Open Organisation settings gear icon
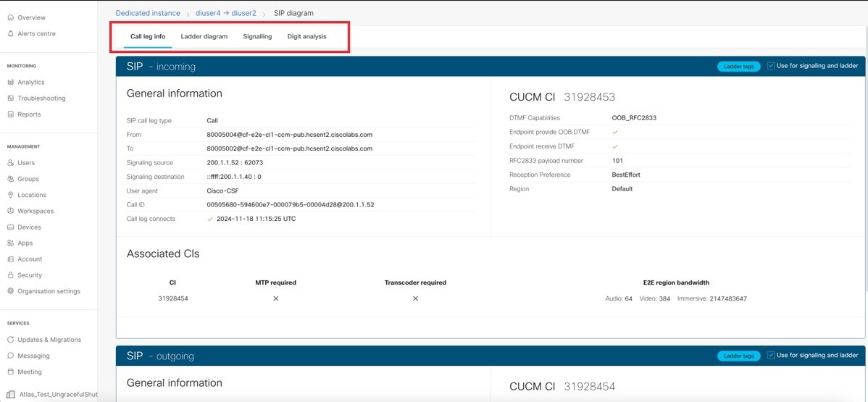The image size is (868, 402). point(10,291)
